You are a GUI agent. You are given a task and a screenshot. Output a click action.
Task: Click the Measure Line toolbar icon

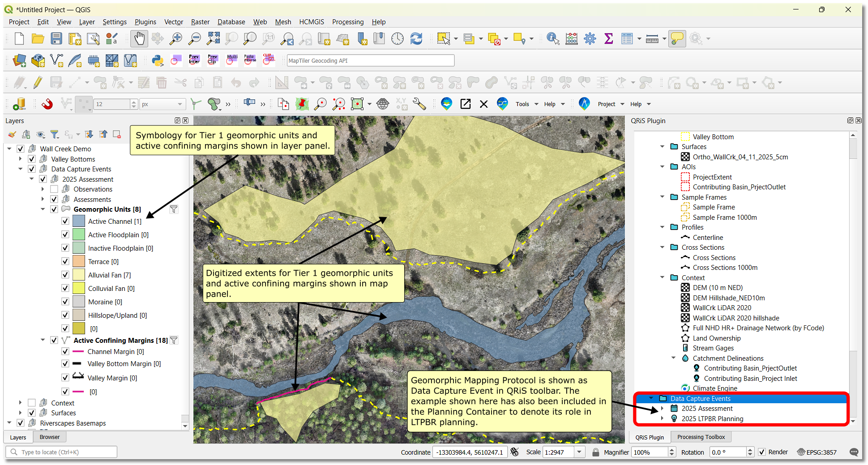pos(652,38)
